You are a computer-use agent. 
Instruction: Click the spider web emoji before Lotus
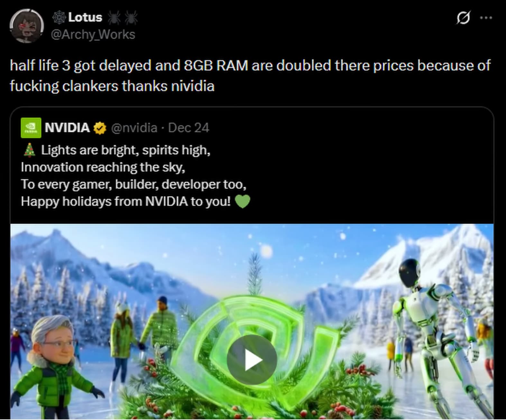point(59,17)
